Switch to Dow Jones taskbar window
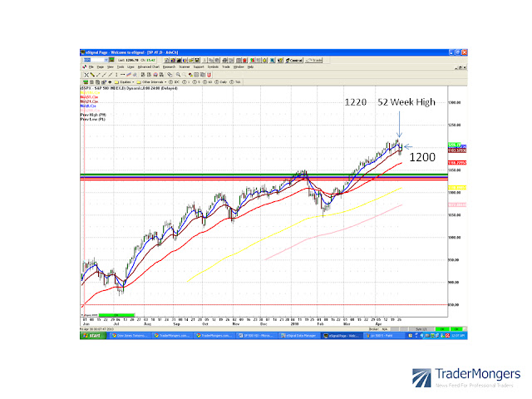 tap(129, 336)
